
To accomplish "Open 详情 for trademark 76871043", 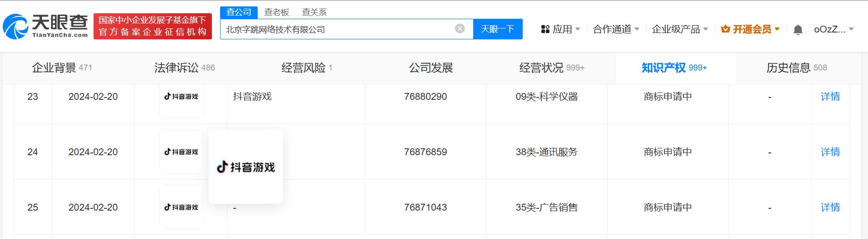I will [x=830, y=207].
